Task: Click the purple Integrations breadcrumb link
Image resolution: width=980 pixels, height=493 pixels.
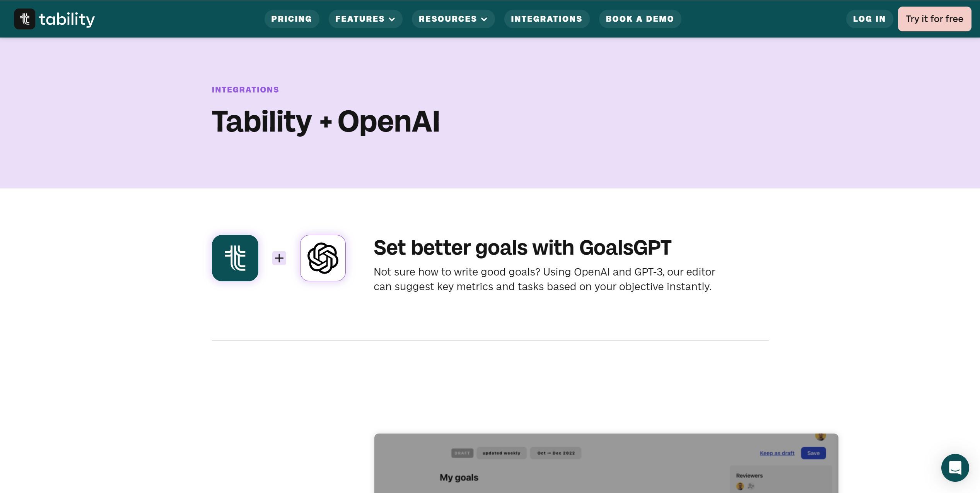Action: coord(245,90)
